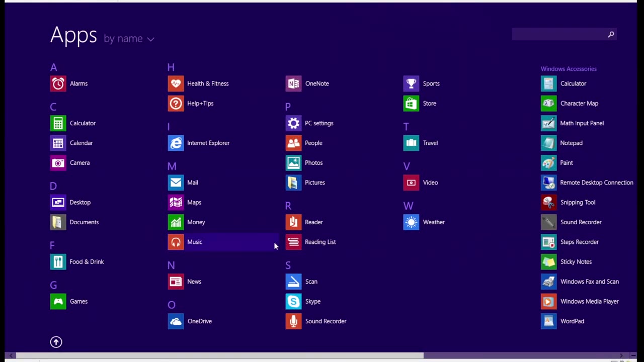Click the up arrow to return to Start
Image resolution: width=644 pixels, height=362 pixels.
(56, 342)
